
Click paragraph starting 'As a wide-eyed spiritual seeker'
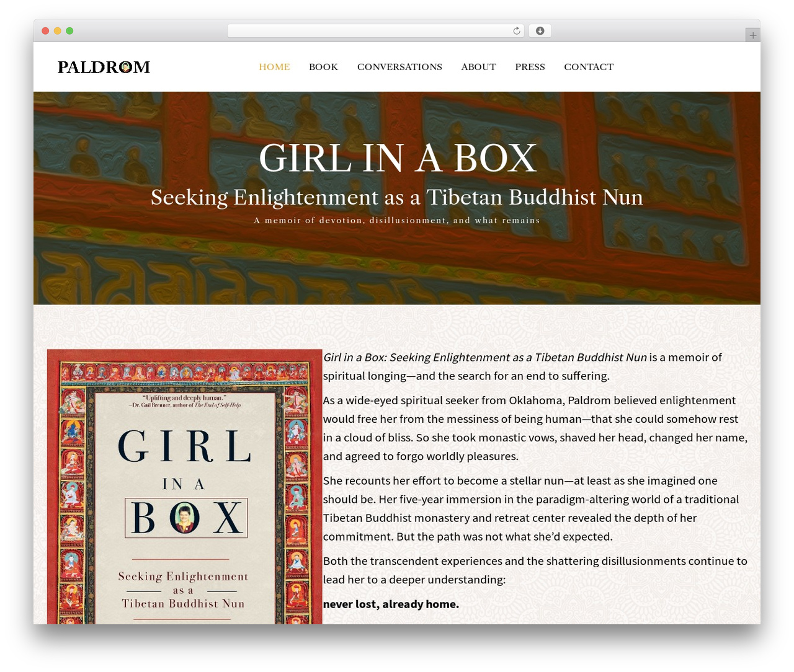coord(535,428)
